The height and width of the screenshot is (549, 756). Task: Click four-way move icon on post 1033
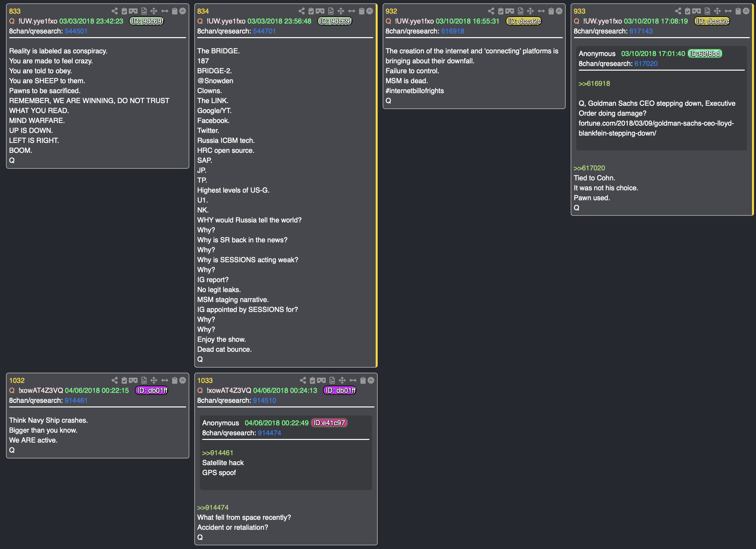point(342,380)
